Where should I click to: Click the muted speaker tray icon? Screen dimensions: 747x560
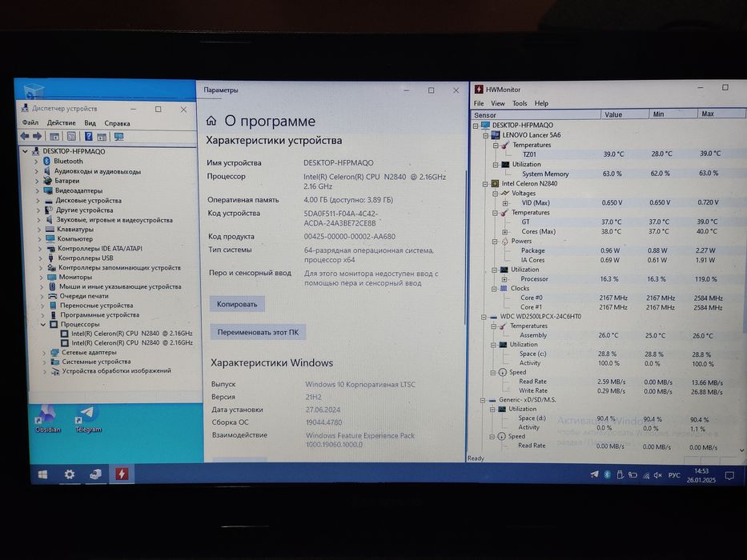[x=658, y=475]
